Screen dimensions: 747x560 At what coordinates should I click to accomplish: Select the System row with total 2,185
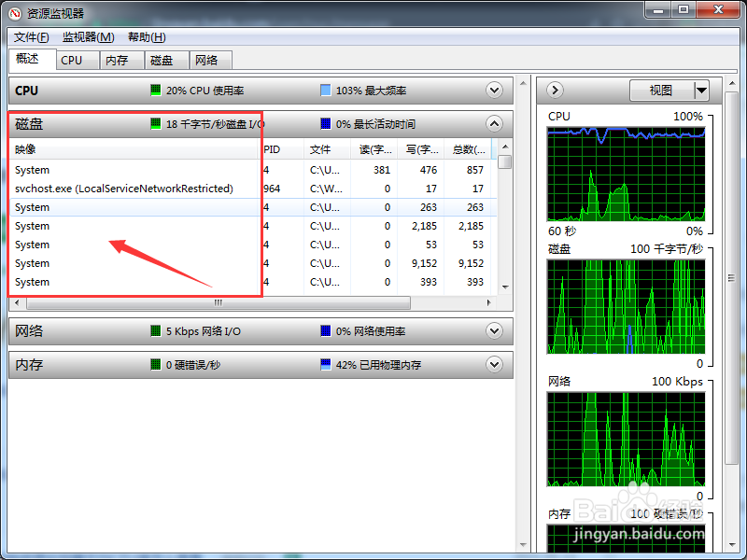(x=253, y=226)
